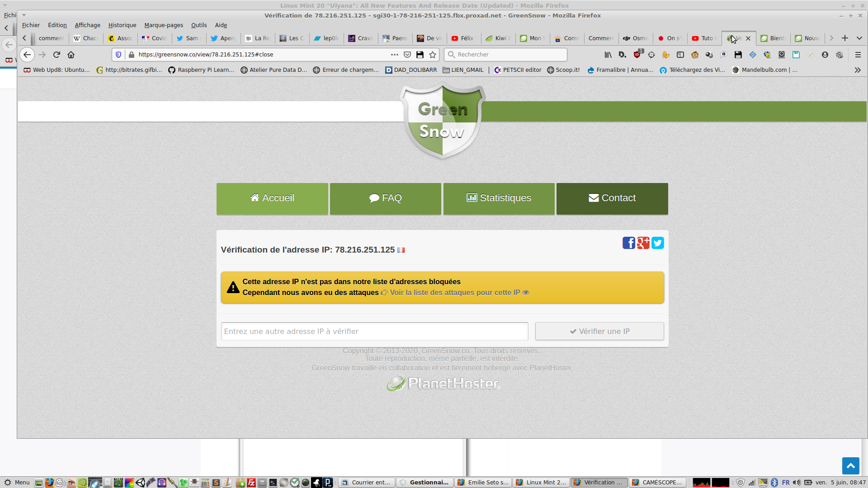
Task: Click the Firefox account avatar icon
Action: [825, 55]
